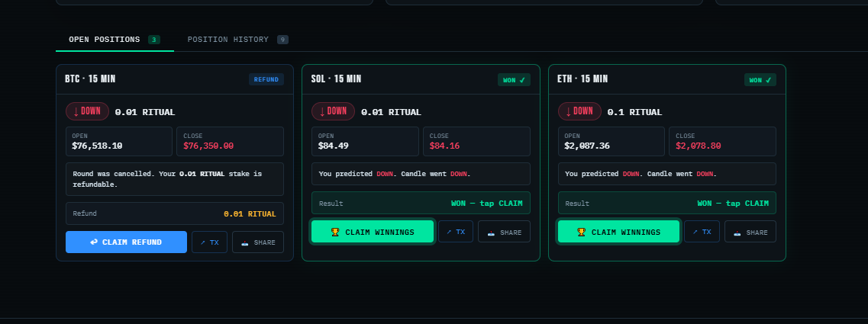Click the DOWN arrow pill on ETH card

(x=579, y=111)
